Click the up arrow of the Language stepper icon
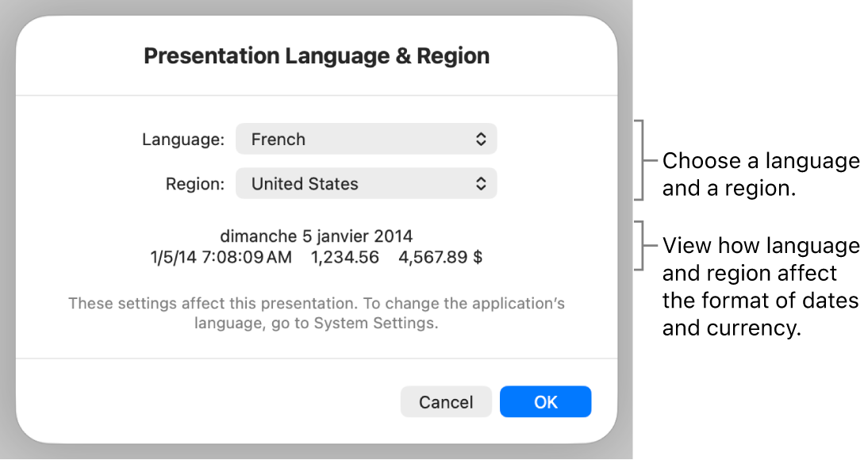Viewport: 868px width, 460px height. (x=481, y=135)
